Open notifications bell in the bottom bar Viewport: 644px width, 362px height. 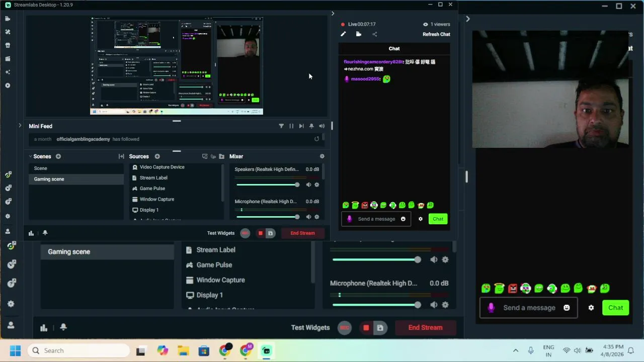point(45,233)
